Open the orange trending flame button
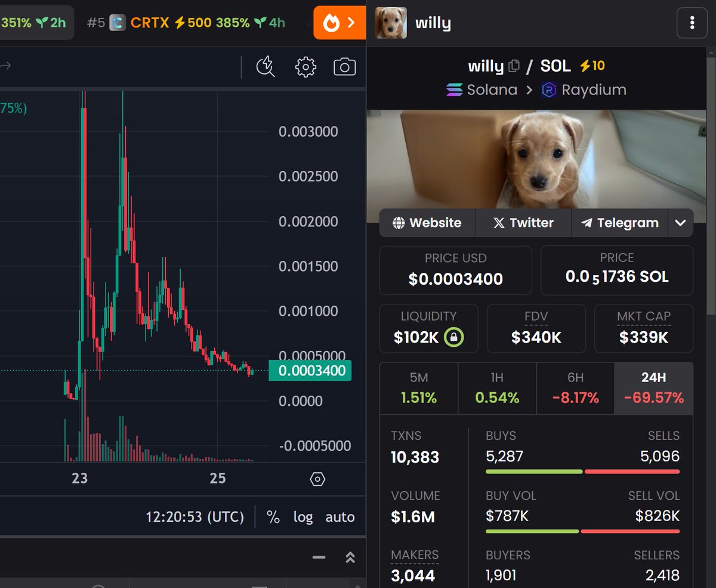This screenshot has height=588, width=716. (x=339, y=23)
